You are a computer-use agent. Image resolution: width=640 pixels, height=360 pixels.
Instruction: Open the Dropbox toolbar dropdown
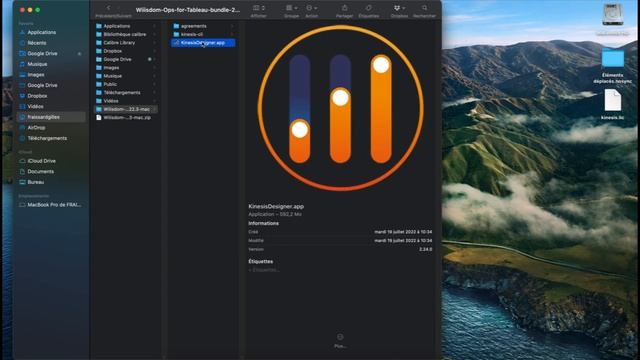[399, 8]
